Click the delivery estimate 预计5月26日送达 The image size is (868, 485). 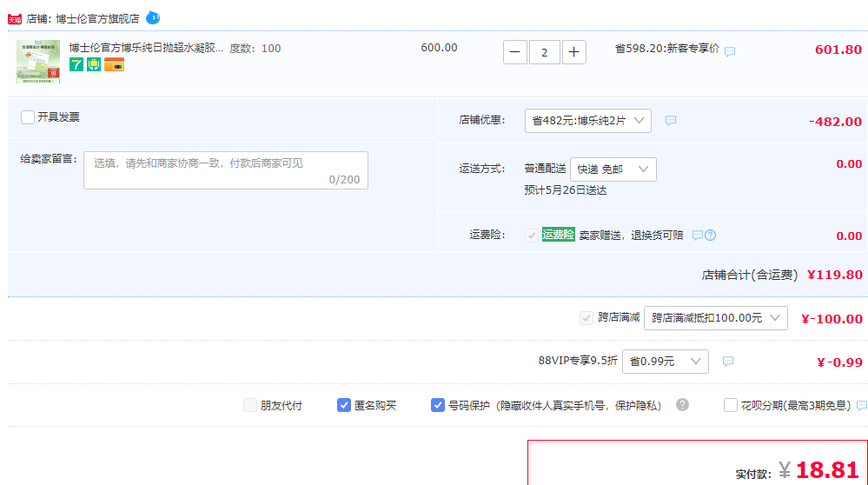[565, 190]
